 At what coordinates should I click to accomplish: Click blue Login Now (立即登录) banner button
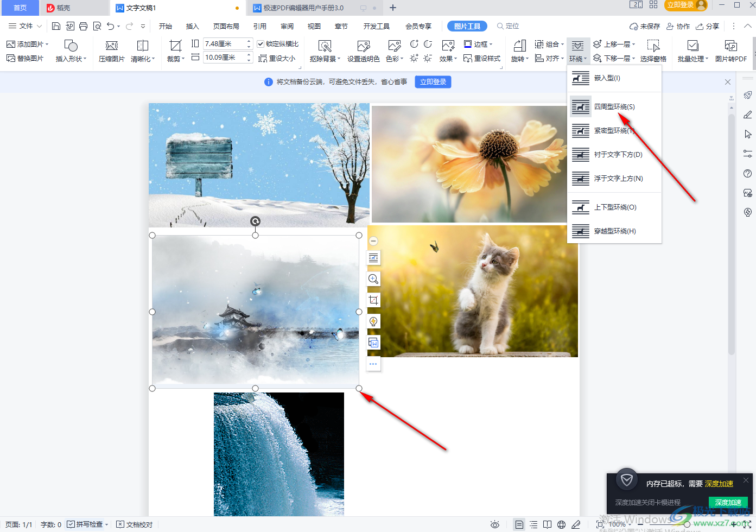(x=433, y=82)
